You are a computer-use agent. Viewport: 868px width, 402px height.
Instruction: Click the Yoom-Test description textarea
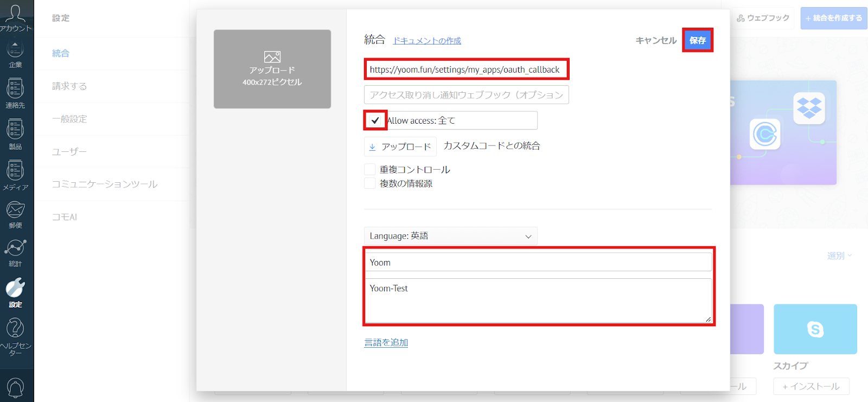[538, 301]
